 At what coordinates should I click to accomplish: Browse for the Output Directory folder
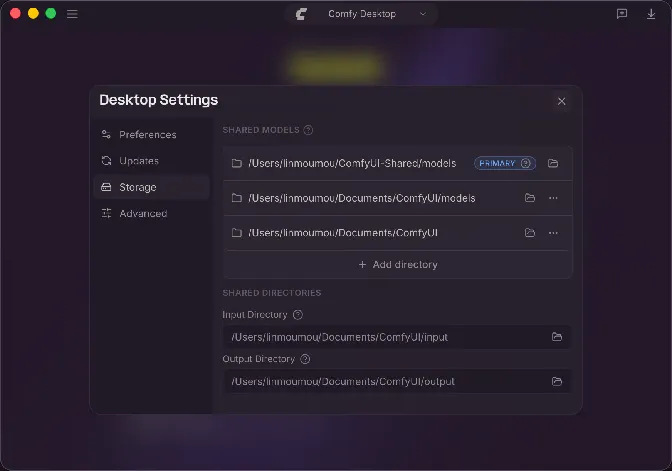point(557,381)
